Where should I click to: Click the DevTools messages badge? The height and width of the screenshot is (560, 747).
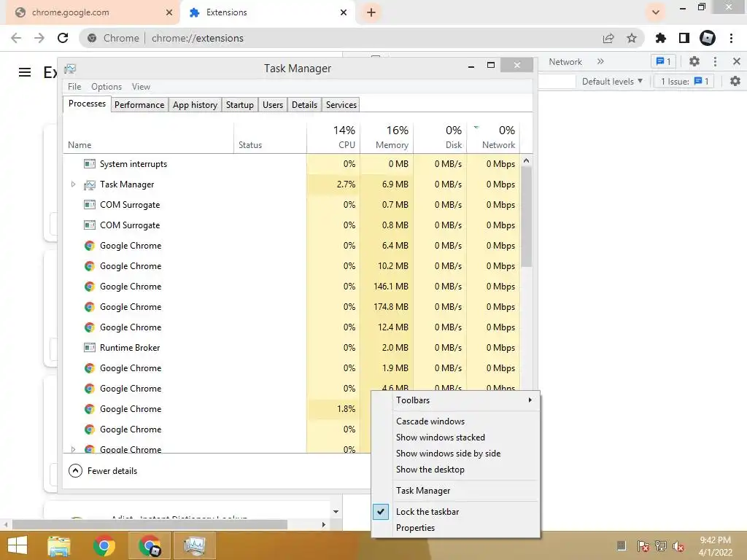click(664, 61)
